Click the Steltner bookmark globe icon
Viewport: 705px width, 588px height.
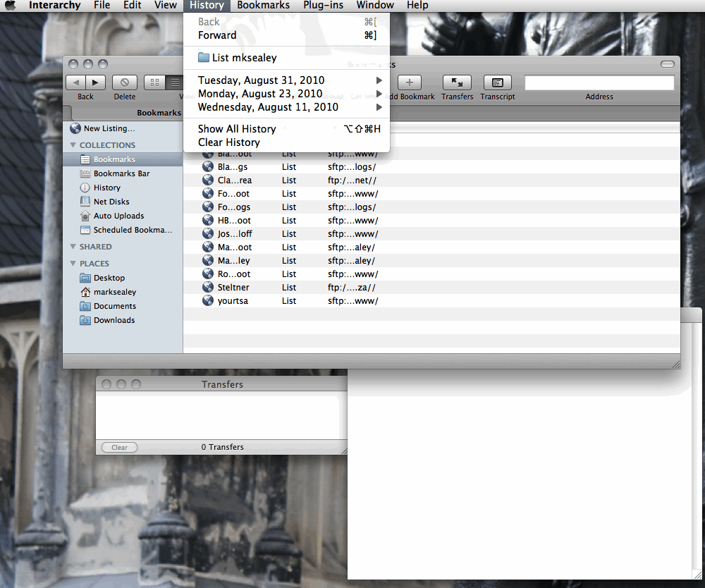(x=208, y=287)
